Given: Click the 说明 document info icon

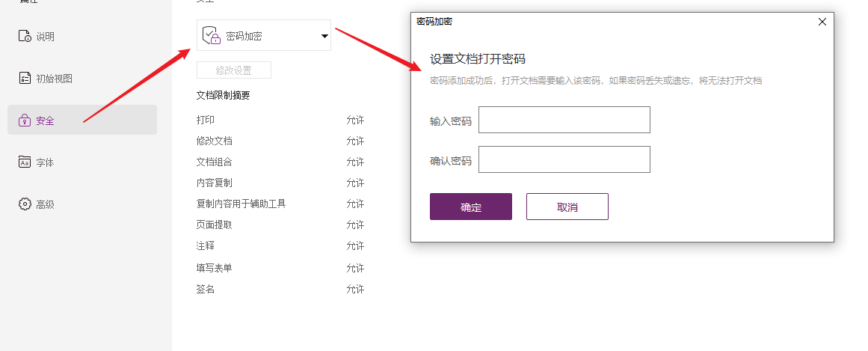Looking at the screenshot, I should click(25, 37).
